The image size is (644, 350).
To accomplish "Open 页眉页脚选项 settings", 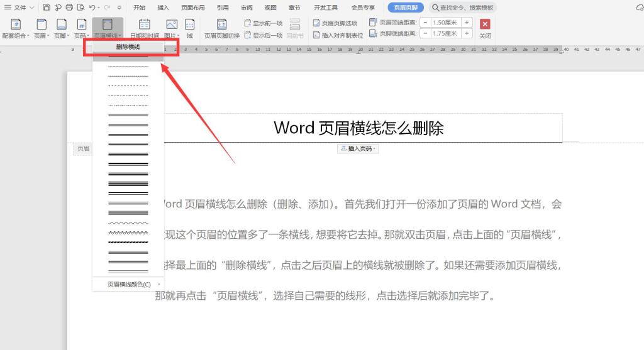I will (335, 23).
